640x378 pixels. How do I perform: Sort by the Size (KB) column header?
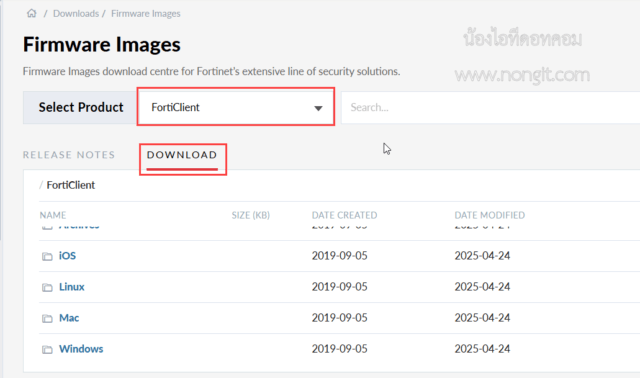(x=251, y=215)
